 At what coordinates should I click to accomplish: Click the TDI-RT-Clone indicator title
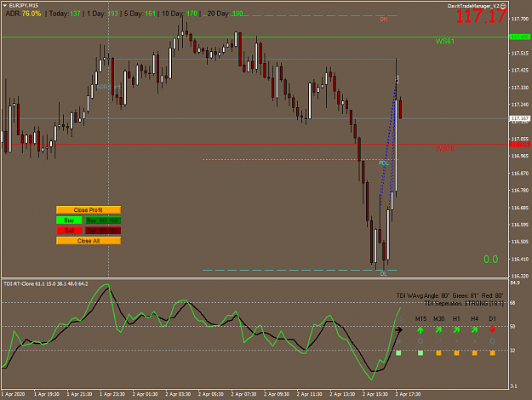coord(45,283)
